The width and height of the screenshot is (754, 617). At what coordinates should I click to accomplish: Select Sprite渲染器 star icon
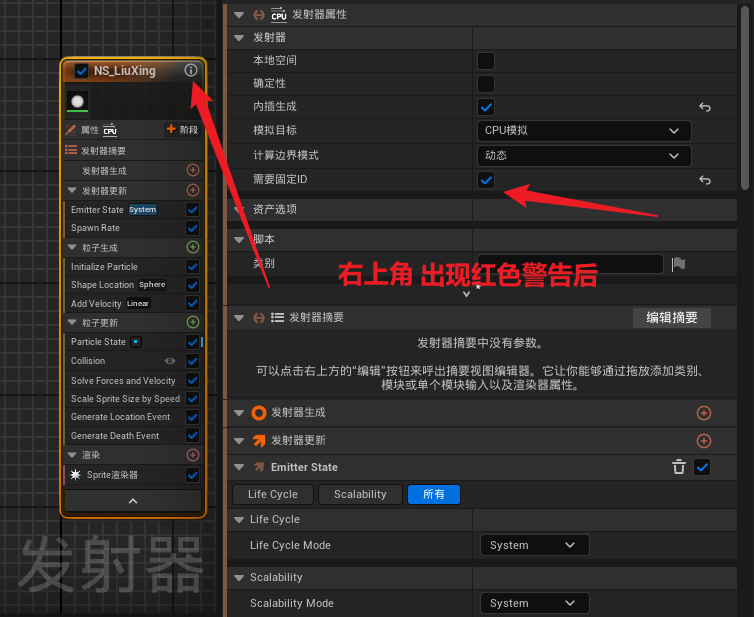tap(75, 475)
